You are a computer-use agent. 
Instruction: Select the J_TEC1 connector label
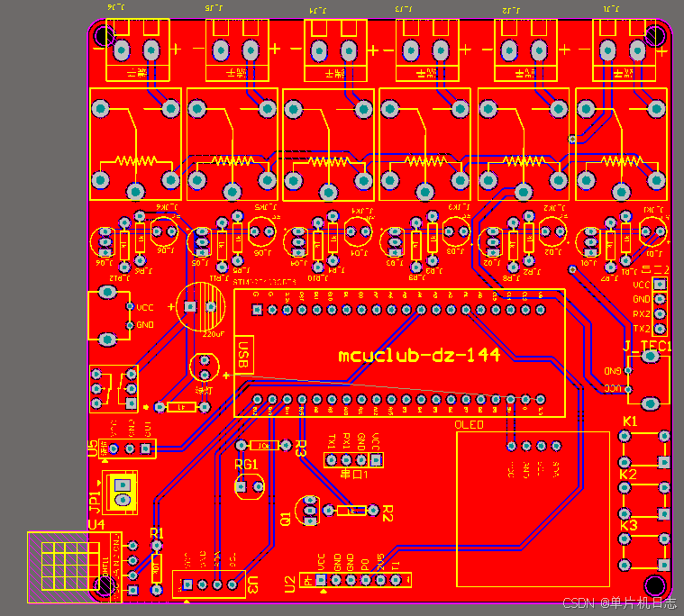click(647, 347)
